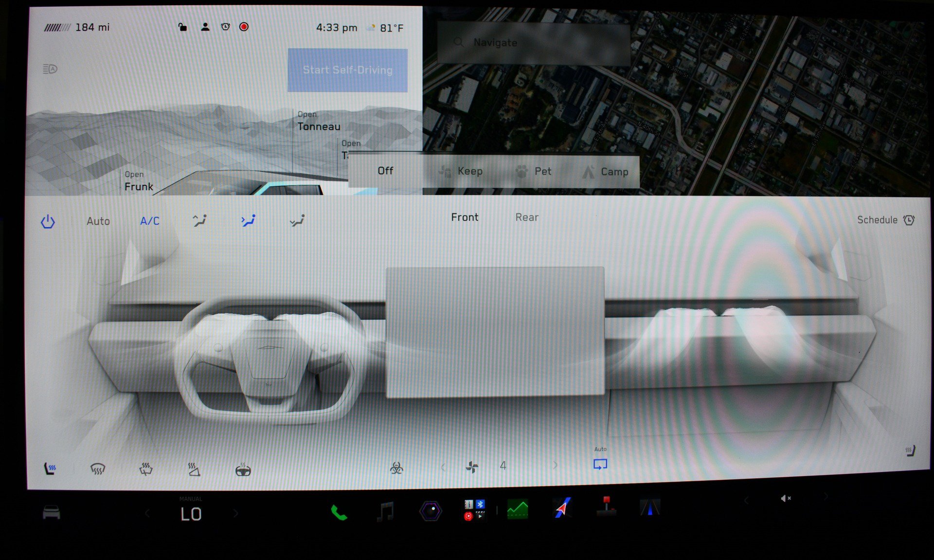Activate Bioweapon Defense Mode icon

(396, 468)
